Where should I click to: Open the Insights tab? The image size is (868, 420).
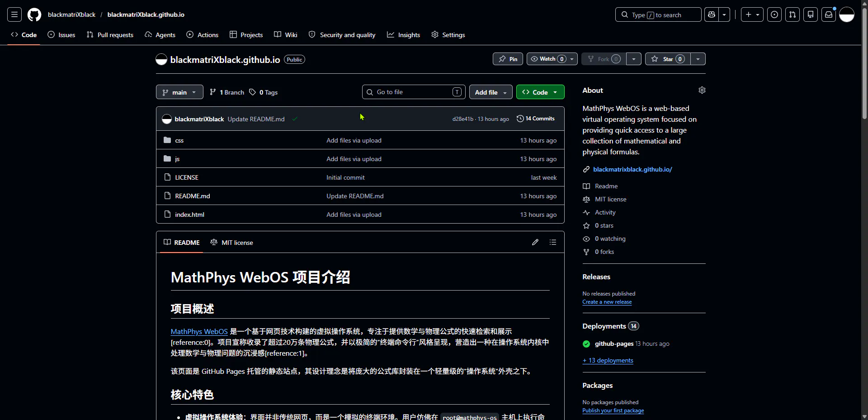click(x=404, y=35)
